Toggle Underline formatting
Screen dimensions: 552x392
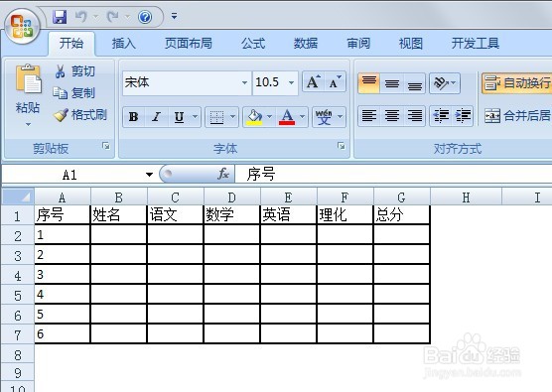click(x=179, y=117)
